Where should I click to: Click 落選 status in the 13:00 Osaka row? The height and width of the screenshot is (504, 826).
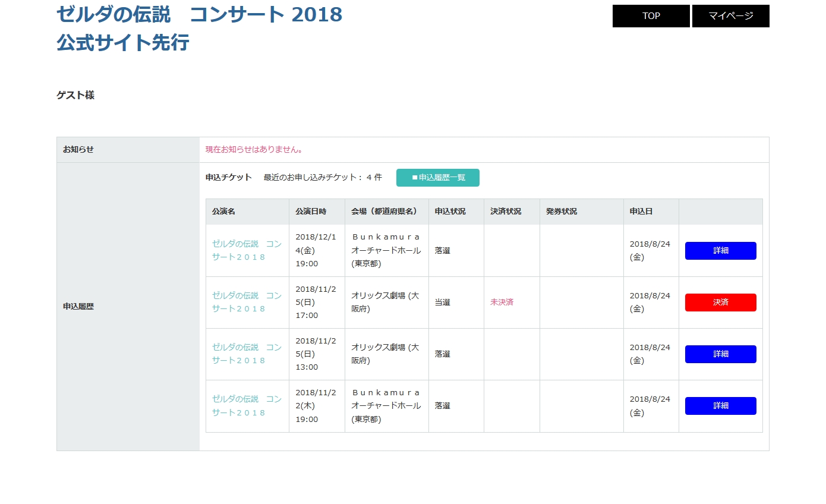442,354
